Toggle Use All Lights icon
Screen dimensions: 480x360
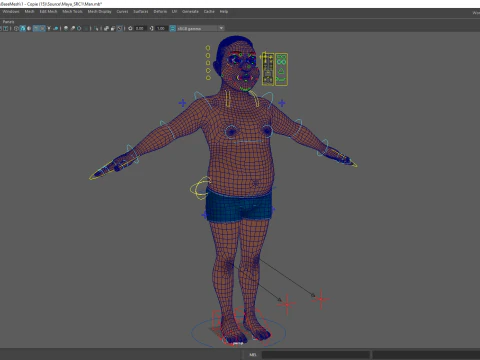pos(49,29)
